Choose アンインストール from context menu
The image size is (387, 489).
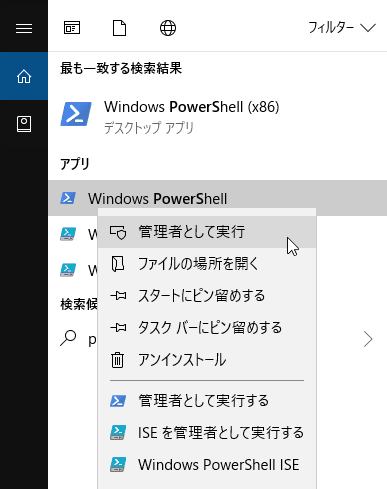coord(207,360)
